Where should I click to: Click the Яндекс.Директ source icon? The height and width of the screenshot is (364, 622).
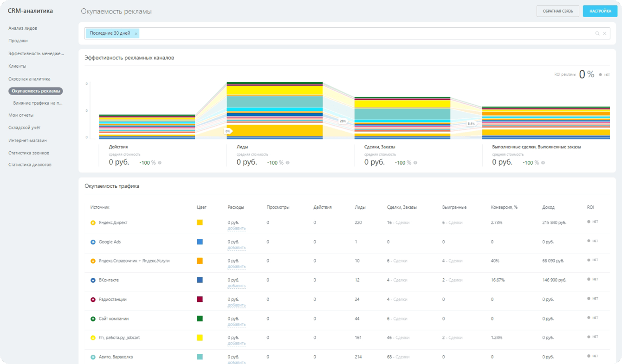pos(93,223)
